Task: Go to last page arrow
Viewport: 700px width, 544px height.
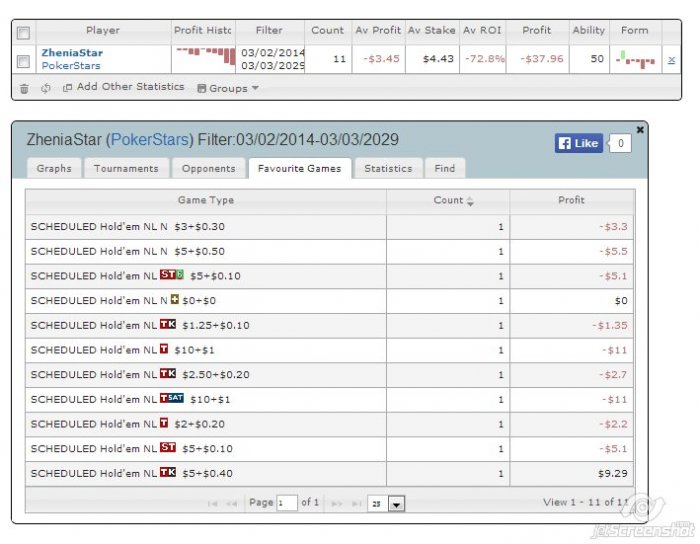Action: tap(356, 504)
